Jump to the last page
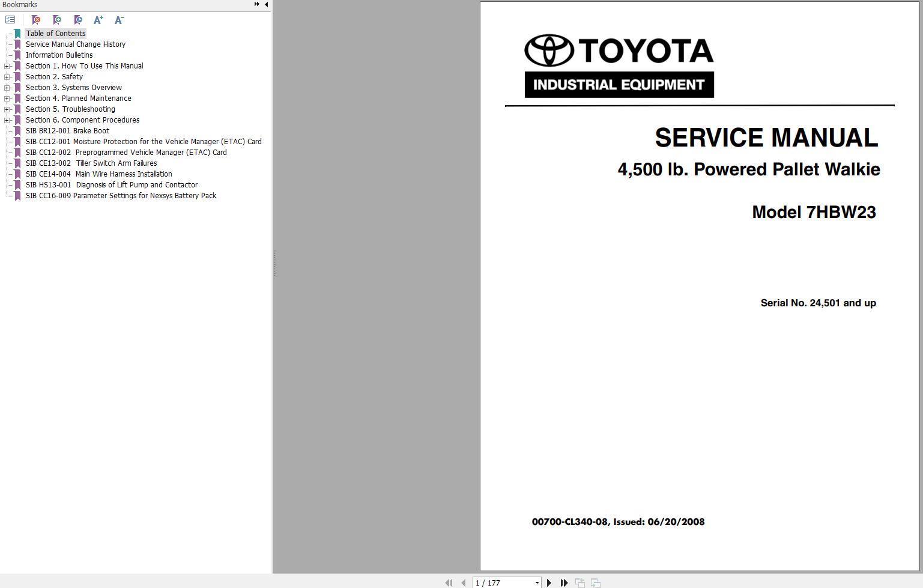 coord(564,583)
